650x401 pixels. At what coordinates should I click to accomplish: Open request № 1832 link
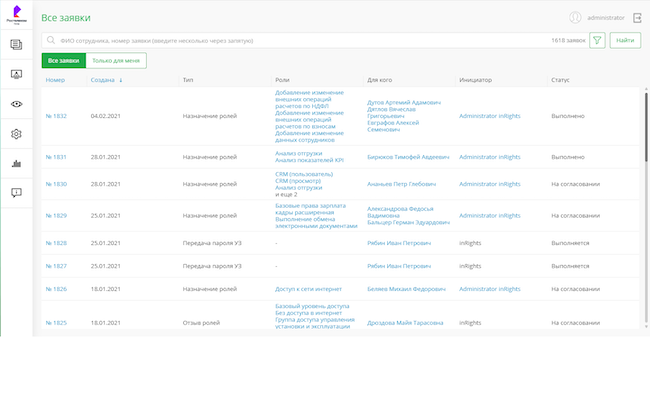[56, 116]
